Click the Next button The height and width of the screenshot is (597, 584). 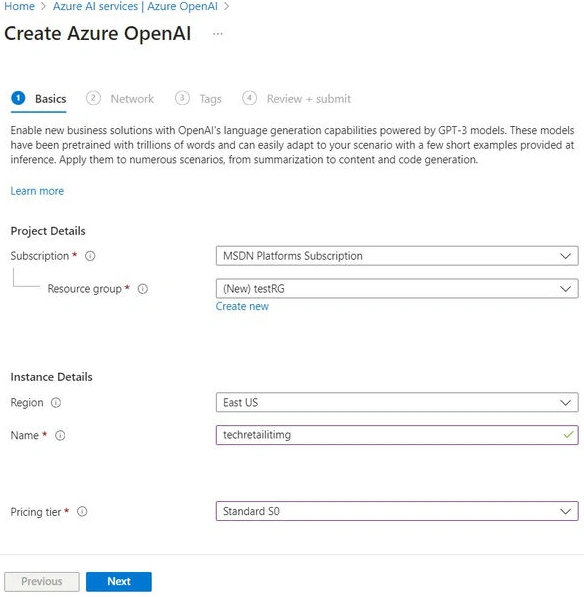click(119, 581)
